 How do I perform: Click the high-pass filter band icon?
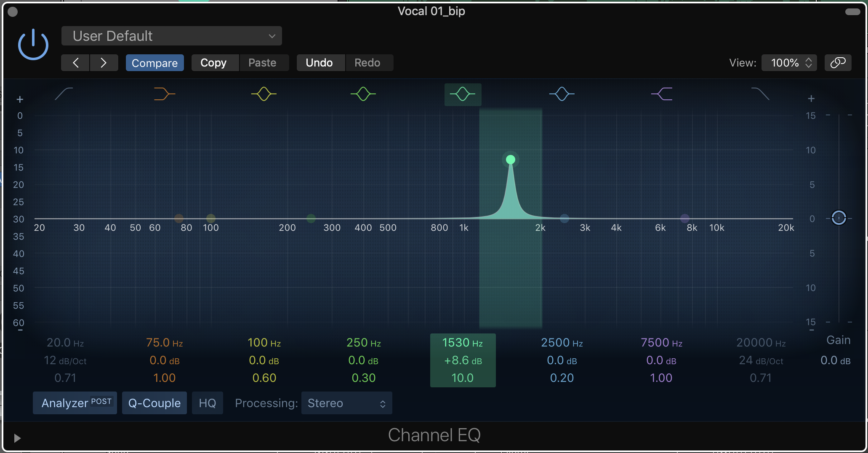point(64,93)
